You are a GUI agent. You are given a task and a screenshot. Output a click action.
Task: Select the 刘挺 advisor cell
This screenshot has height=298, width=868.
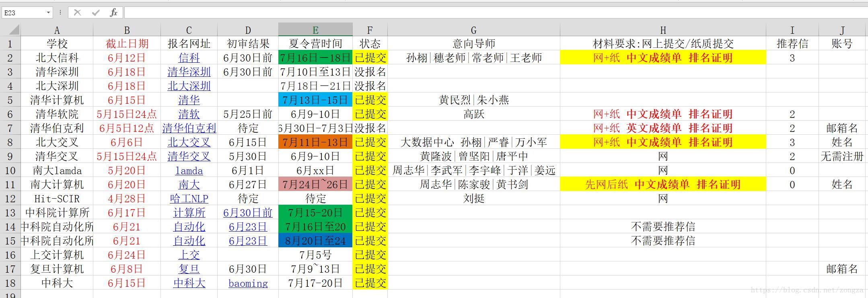click(x=474, y=199)
